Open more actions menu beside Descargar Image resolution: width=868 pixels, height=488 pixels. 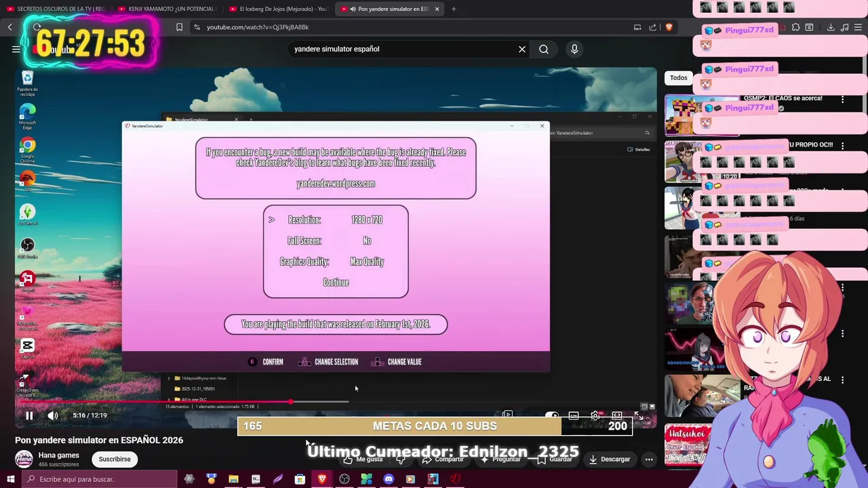pyautogui.click(x=649, y=459)
